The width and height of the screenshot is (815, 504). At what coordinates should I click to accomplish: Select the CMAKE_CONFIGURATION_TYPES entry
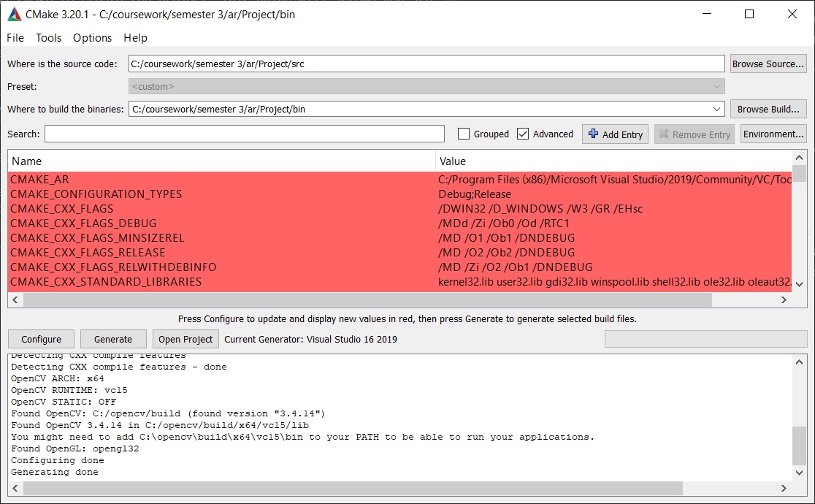point(399,194)
